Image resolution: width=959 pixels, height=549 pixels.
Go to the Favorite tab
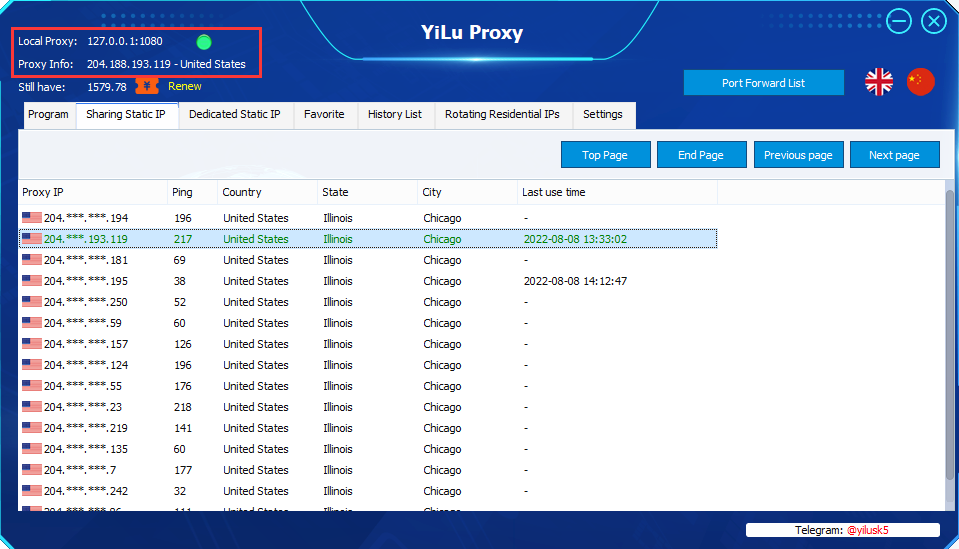click(x=324, y=115)
